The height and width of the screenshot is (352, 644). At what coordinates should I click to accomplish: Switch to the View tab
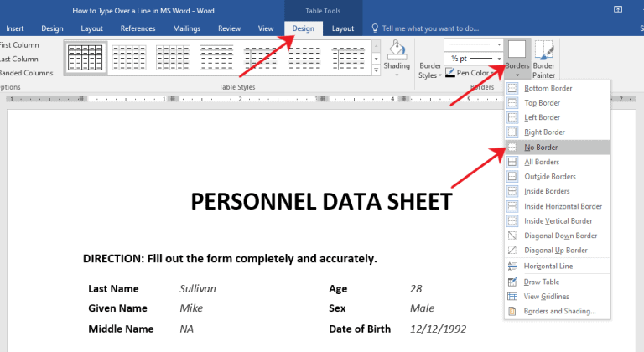266,28
